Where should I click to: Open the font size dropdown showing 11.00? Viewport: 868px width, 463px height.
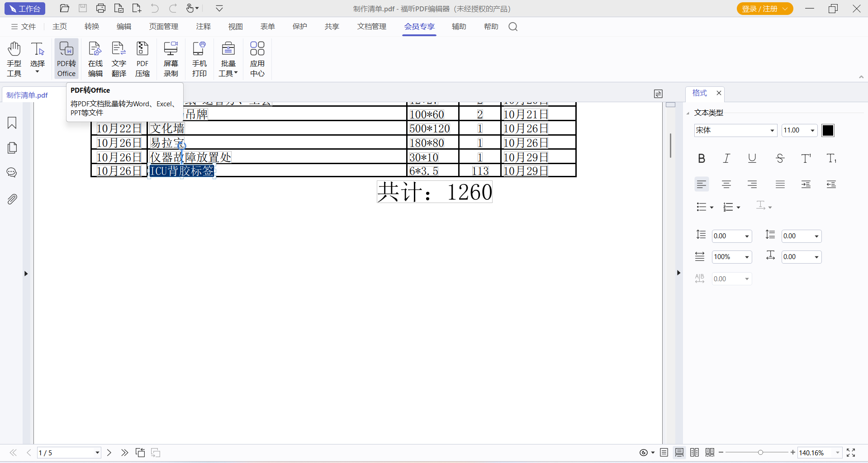812,131
